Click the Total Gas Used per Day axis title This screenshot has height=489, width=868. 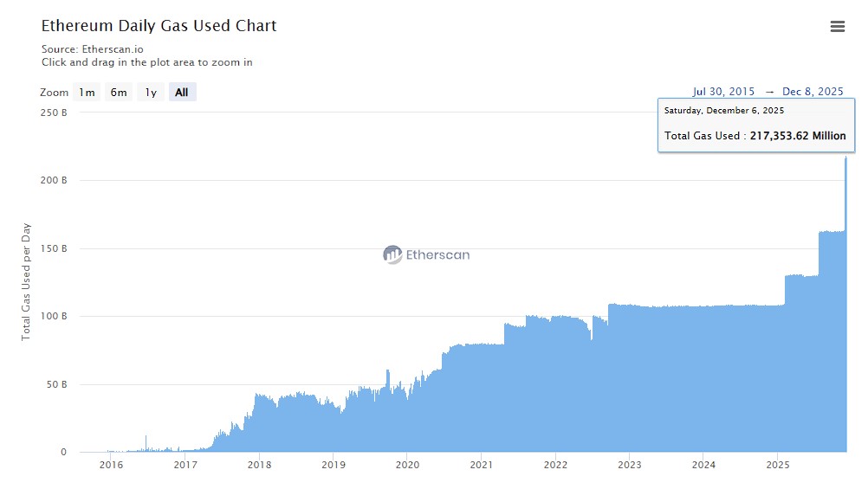pyautogui.click(x=27, y=281)
